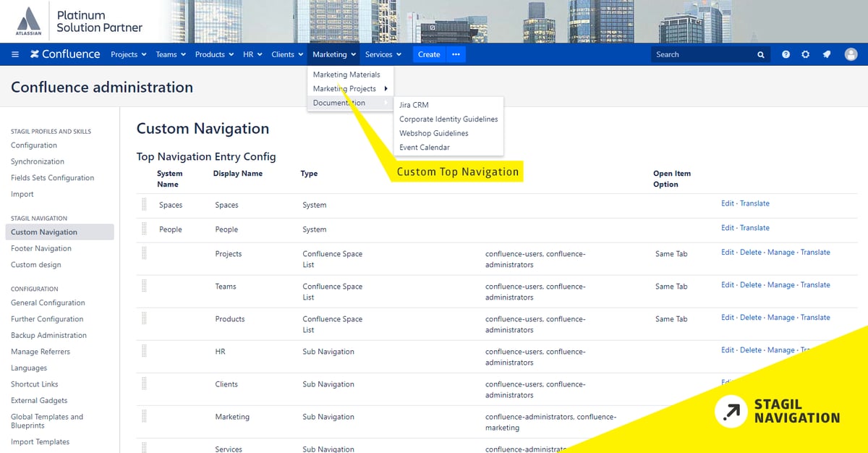Open the Services dropdown in navigation
Image resolution: width=868 pixels, height=453 pixels.
point(383,54)
